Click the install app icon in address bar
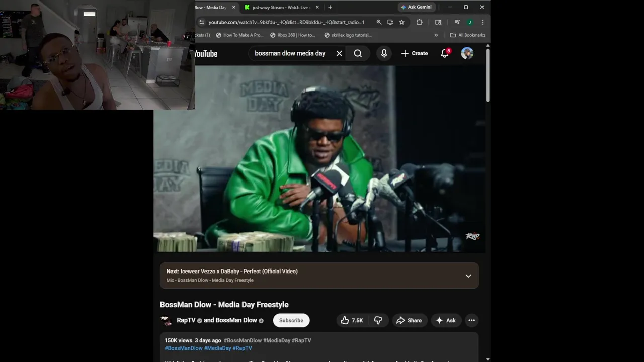The height and width of the screenshot is (362, 644). click(x=390, y=22)
